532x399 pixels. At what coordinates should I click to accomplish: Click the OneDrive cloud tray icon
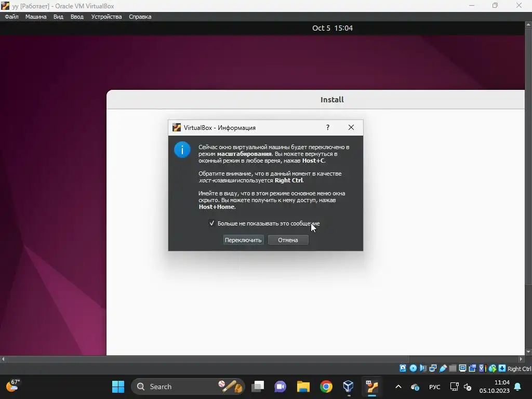[x=415, y=387]
